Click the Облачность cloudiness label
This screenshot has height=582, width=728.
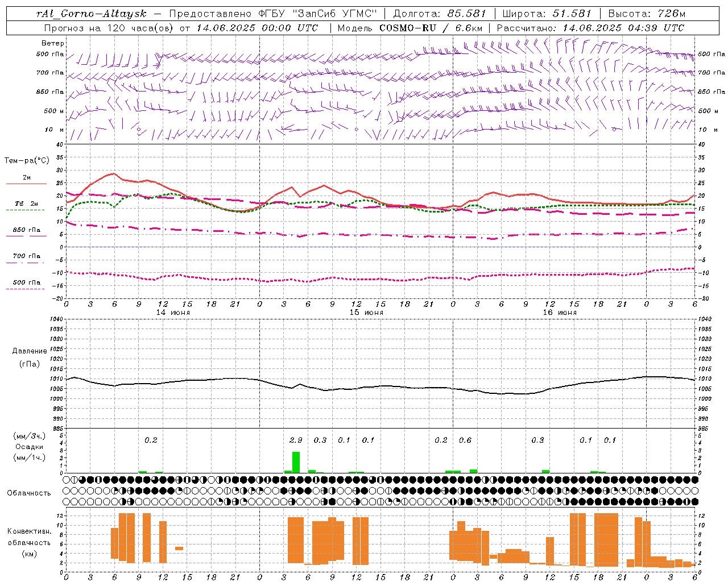tap(29, 493)
